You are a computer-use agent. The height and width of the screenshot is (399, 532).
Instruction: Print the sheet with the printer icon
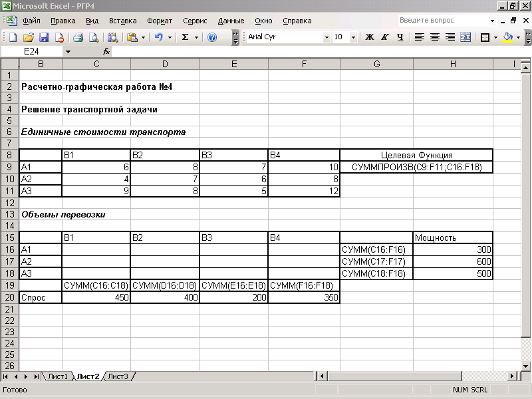click(78, 37)
